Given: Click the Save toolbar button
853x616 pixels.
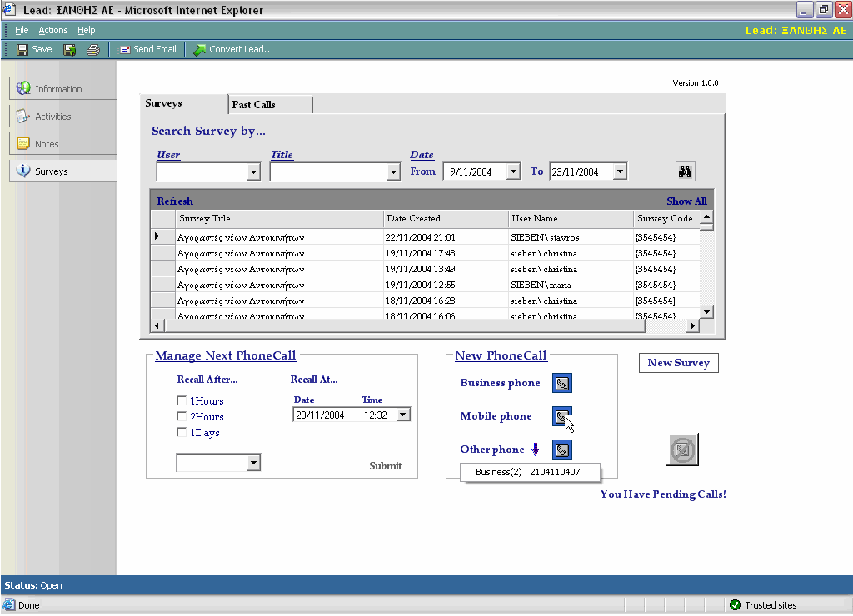Looking at the screenshot, I should click(x=34, y=49).
